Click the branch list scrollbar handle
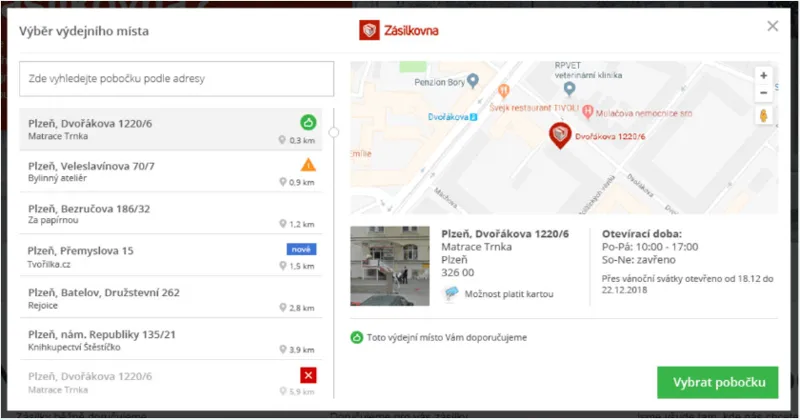The image size is (800, 420). (x=334, y=133)
